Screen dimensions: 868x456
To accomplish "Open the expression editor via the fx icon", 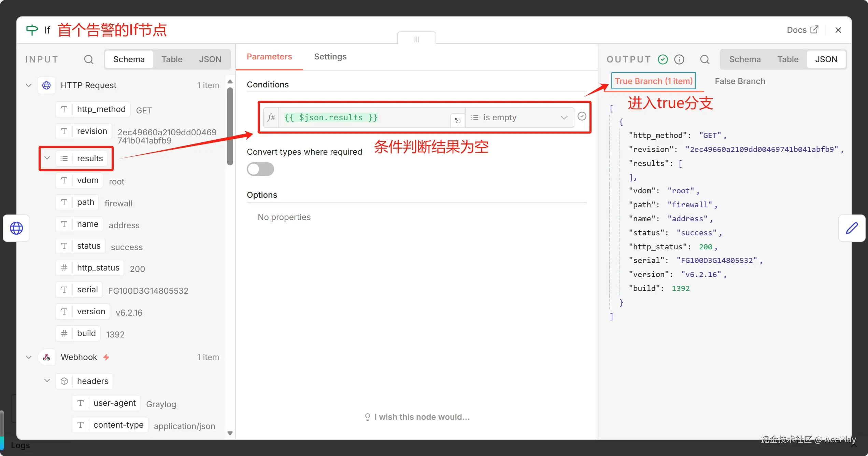I will [271, 117].
